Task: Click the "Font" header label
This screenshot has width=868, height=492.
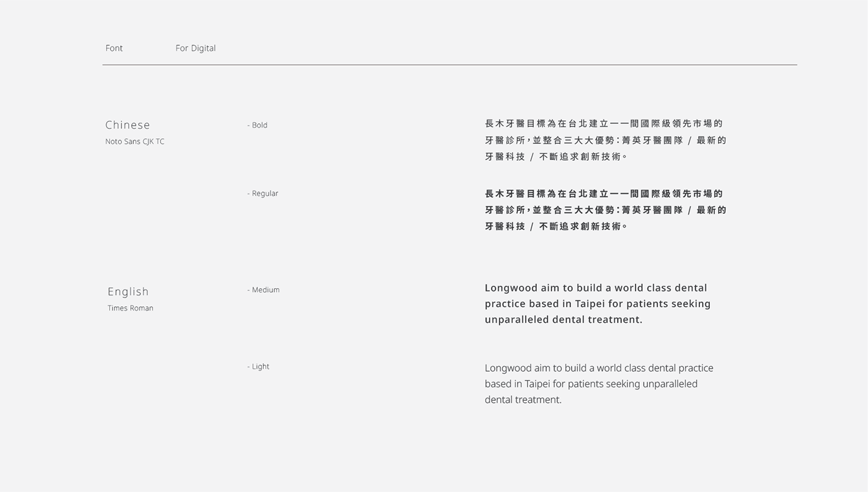Action: [x=114, y=48]
